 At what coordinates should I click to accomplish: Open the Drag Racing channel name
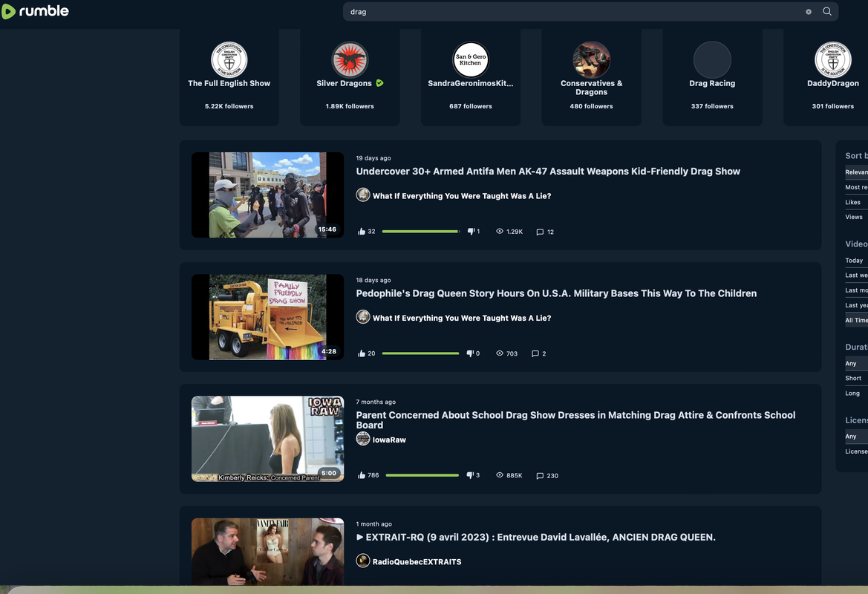tap(712, 83)
